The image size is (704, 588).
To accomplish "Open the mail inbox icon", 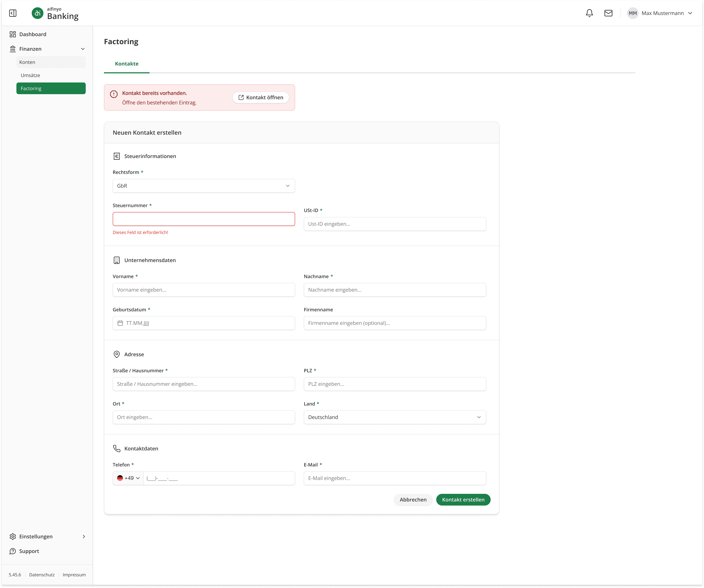I will tap(608, 13).
